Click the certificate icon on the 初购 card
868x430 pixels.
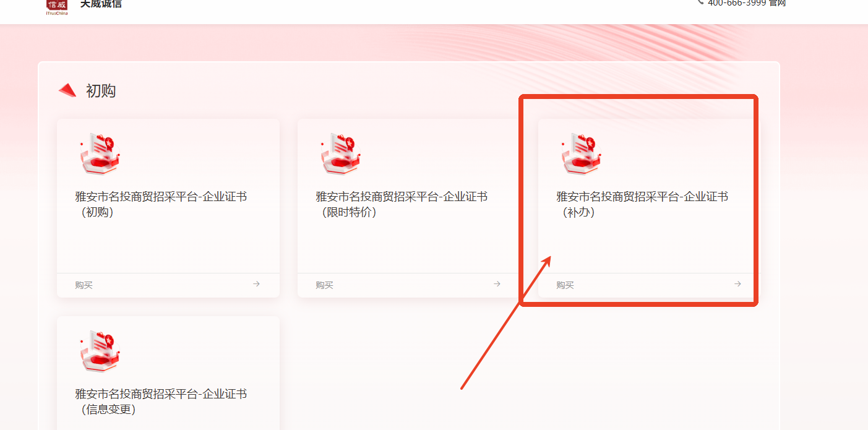tap(100, 153)
